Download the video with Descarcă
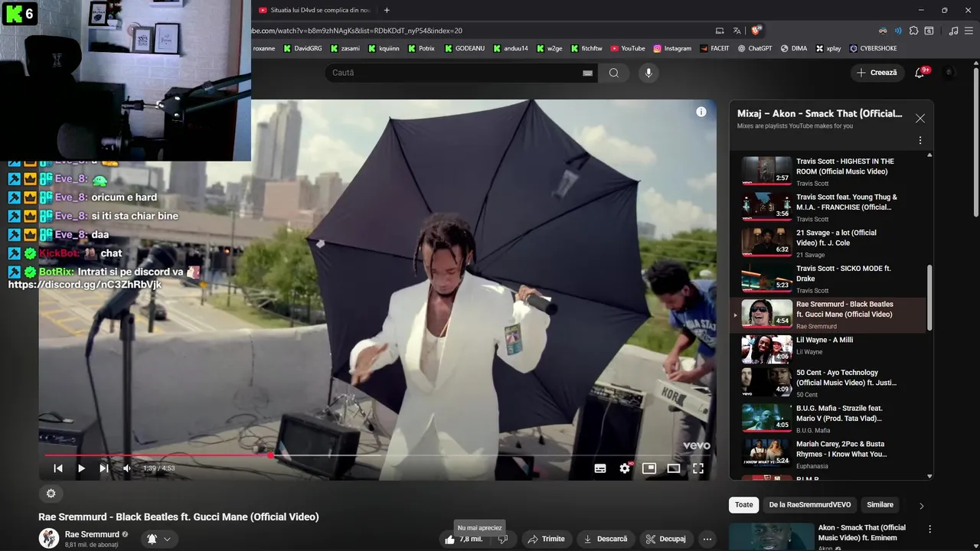 pos(605,539)
